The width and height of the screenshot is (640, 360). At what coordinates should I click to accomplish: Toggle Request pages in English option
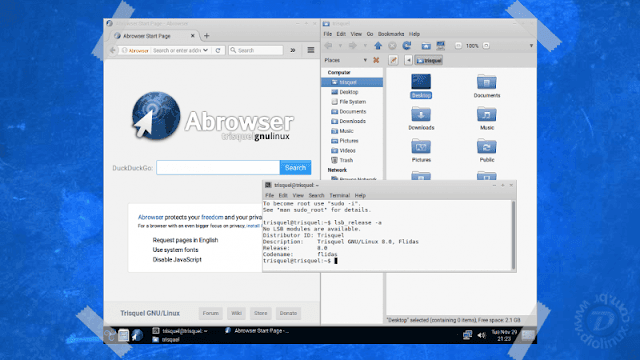(x=185, y=240)
